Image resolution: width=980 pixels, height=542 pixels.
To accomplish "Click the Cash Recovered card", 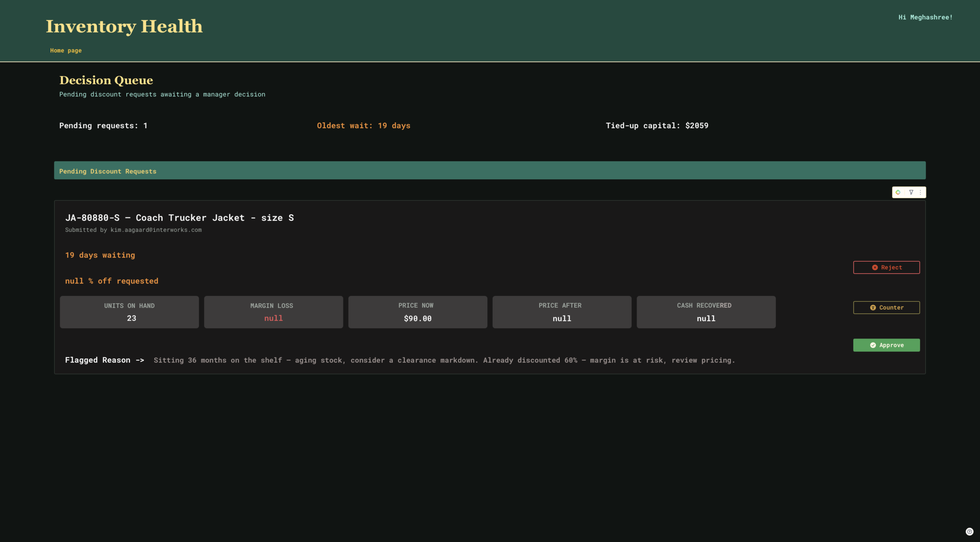I will click(706, 312).
